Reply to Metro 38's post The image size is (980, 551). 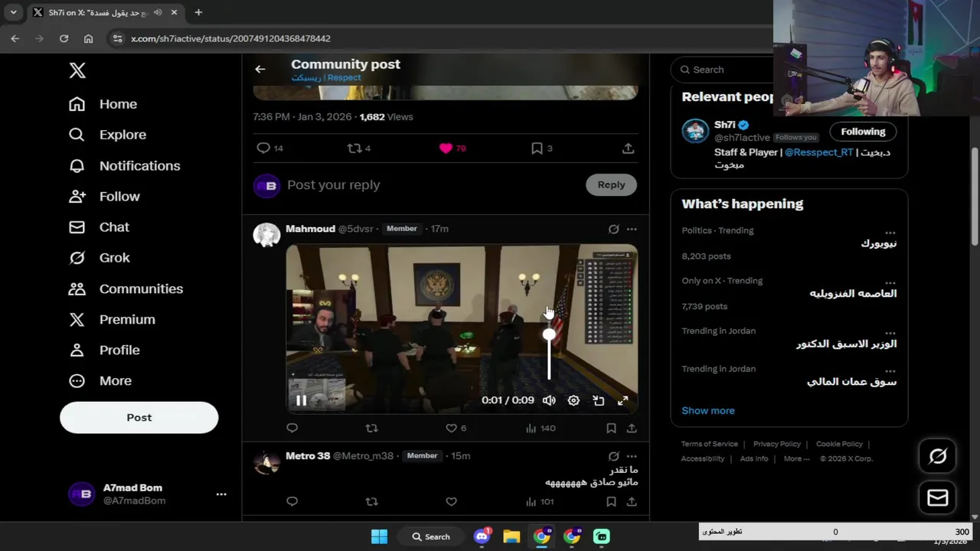pos(292,502)
